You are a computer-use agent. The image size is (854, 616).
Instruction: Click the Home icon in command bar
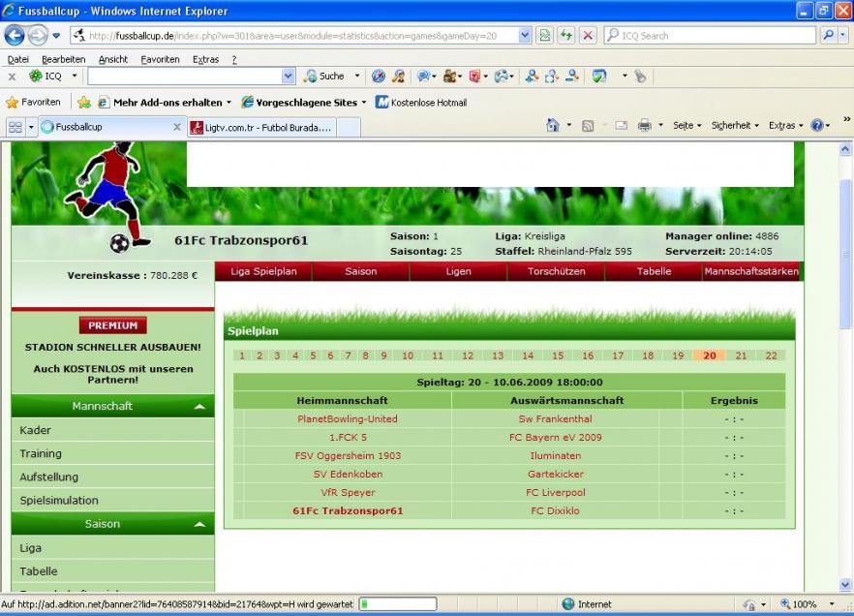pos(553,126)
